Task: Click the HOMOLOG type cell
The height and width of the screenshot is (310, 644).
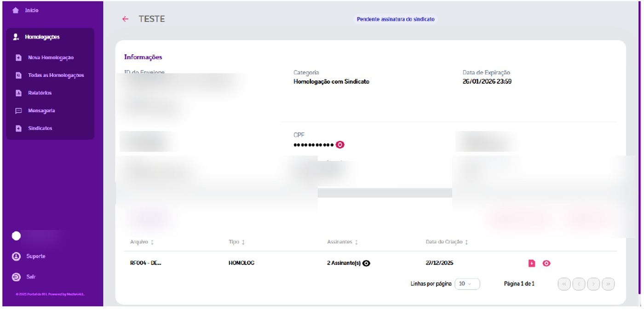Action: point(241,264)
